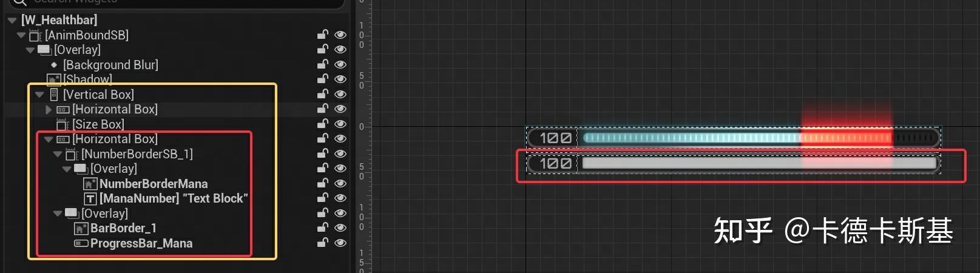The height and width of the screenshot is (273, 980).
Task: Lock the Shadow widget
Action: pyautogui.click(x=323, y=79)
